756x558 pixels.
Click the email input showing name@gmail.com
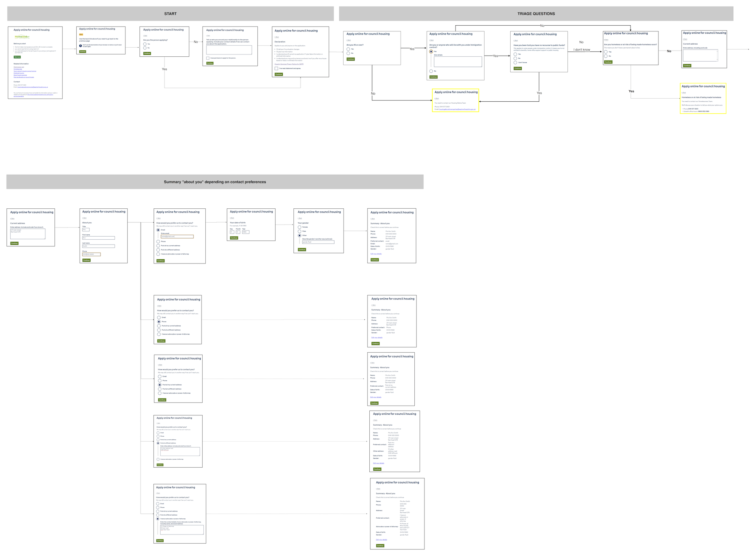click(177, 237)
